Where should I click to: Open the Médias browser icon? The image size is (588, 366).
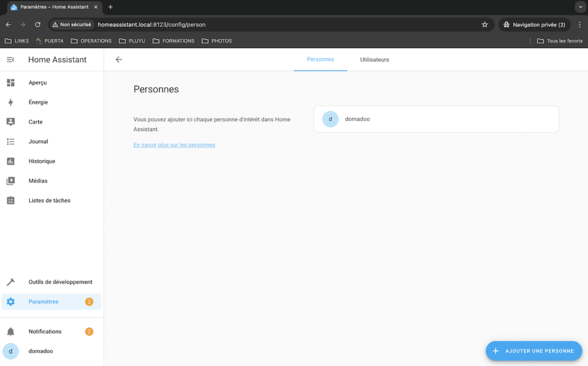11,180
